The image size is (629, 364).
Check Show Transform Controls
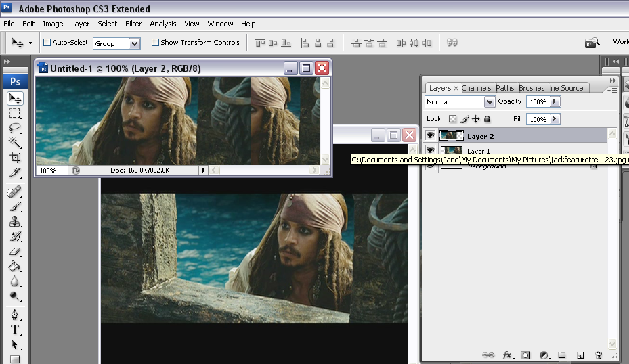tap(155, 43)
